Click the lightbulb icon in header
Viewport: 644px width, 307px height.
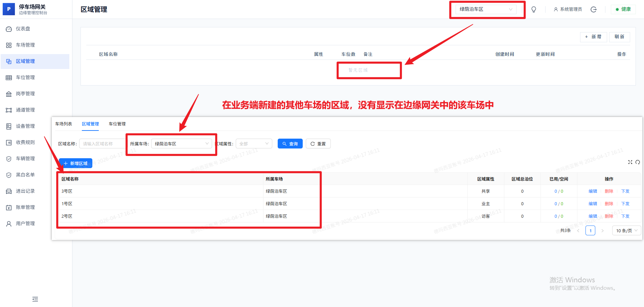[x=534, y=9]
